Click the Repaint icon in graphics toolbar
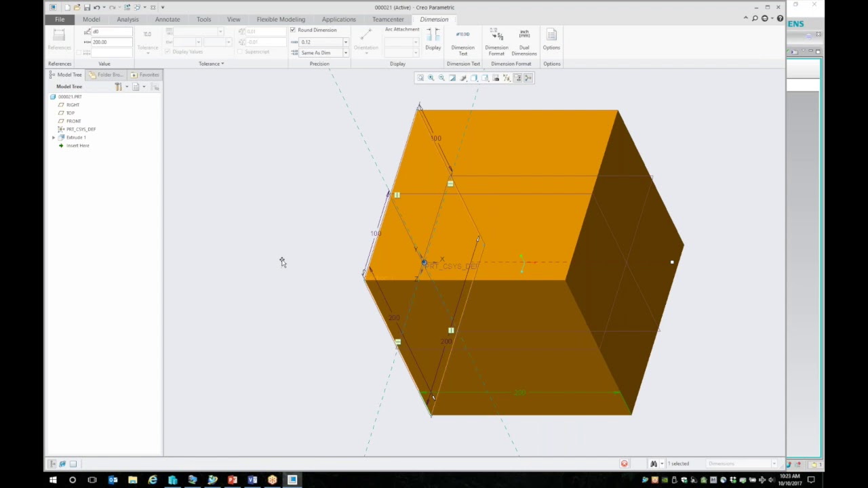Image resolution: width=868 pixels, height=488 pixels. [x=452, y=78]
